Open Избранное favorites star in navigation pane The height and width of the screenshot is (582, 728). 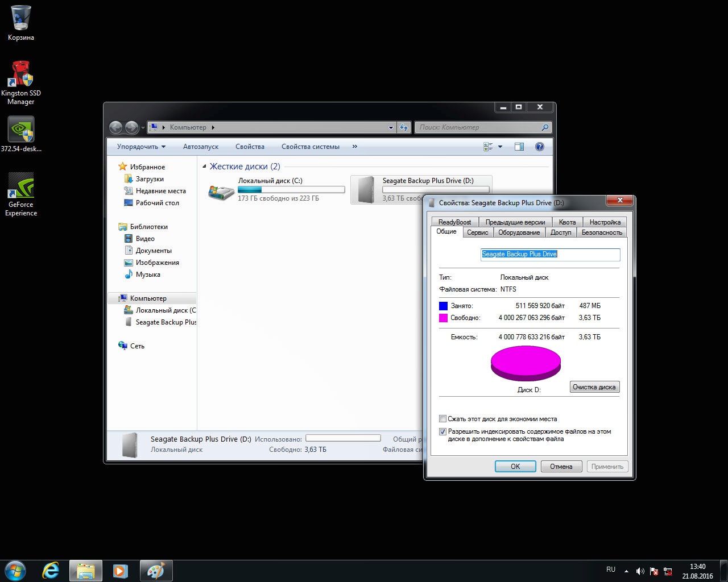point(122,167)
